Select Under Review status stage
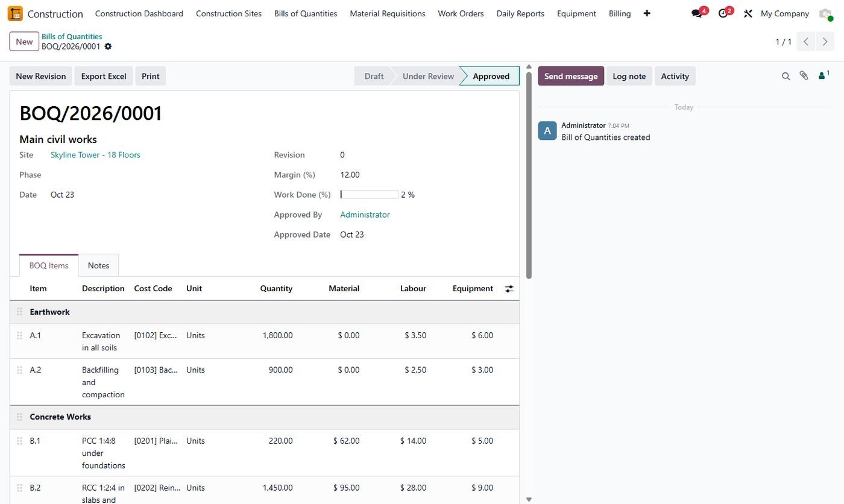Screen dimensions: 844x504 [x=428, y=76]
